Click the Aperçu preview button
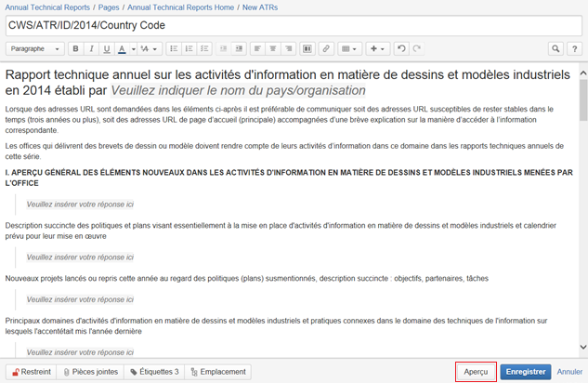Screen dimensions: 588x383 (x=476, y=372)
